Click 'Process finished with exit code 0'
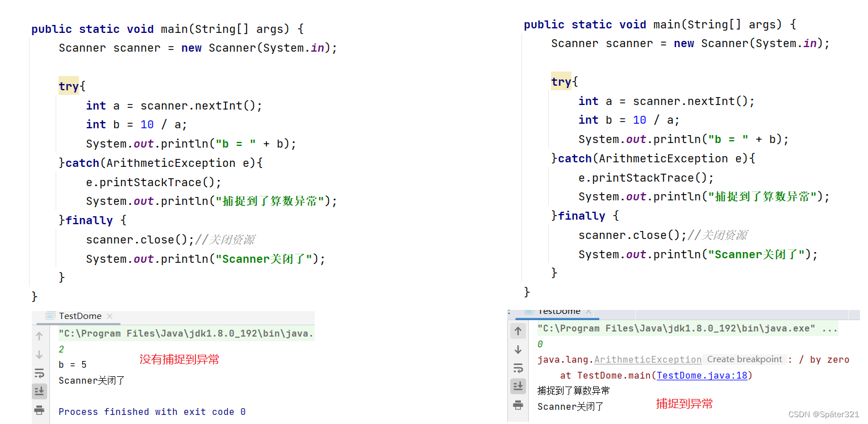 (x=152, y=412)
